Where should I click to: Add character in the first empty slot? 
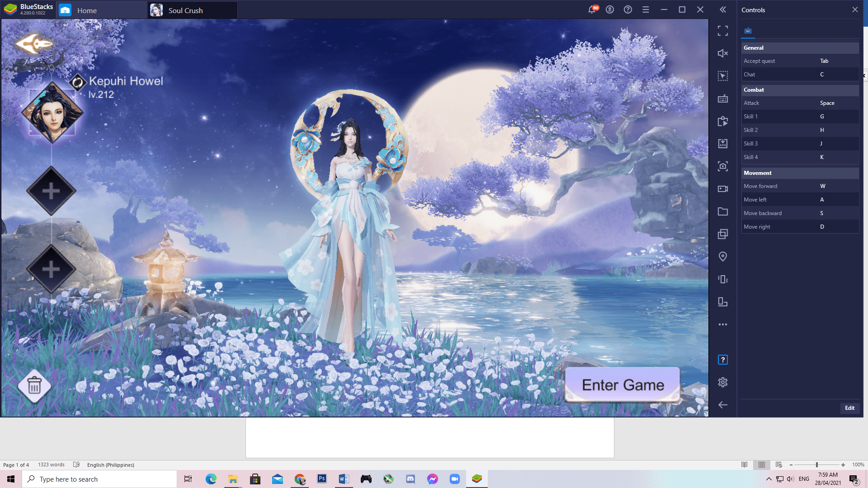[x=51, y=191]
